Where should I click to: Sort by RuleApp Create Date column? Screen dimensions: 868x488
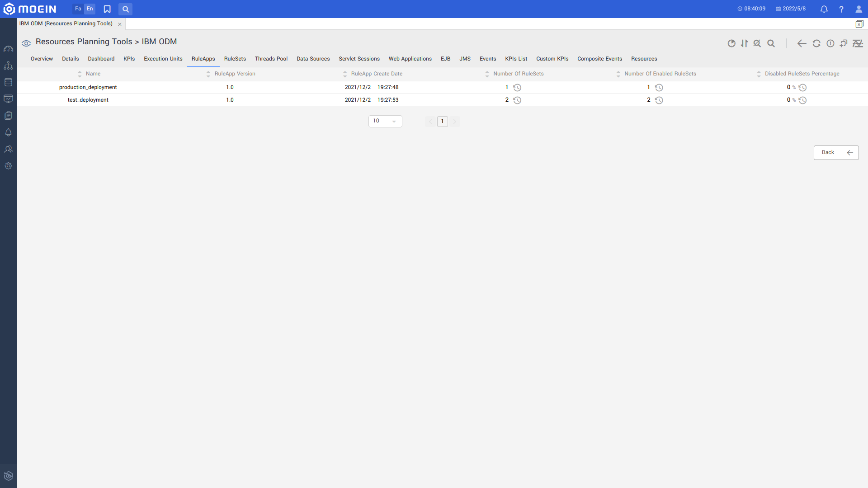click(345, 74)
